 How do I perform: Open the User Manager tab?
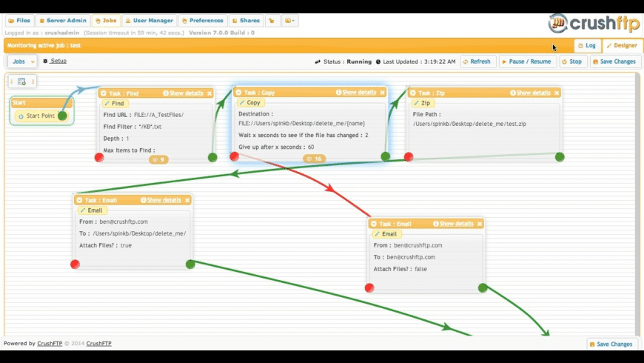tap(150, 21)
